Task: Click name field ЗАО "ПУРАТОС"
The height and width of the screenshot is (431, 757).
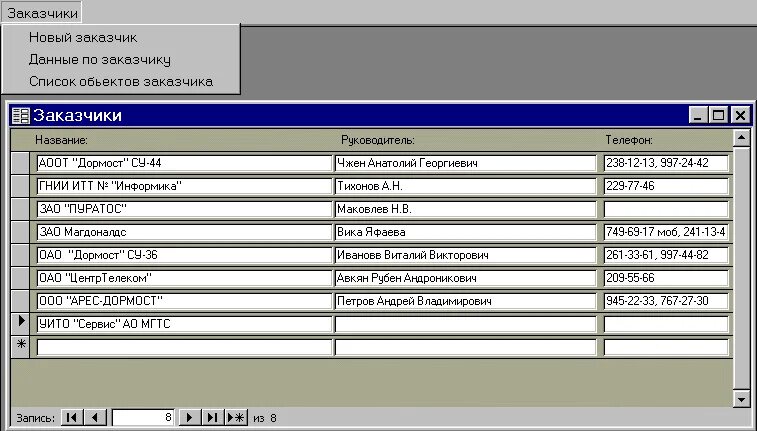Action: 184,209
